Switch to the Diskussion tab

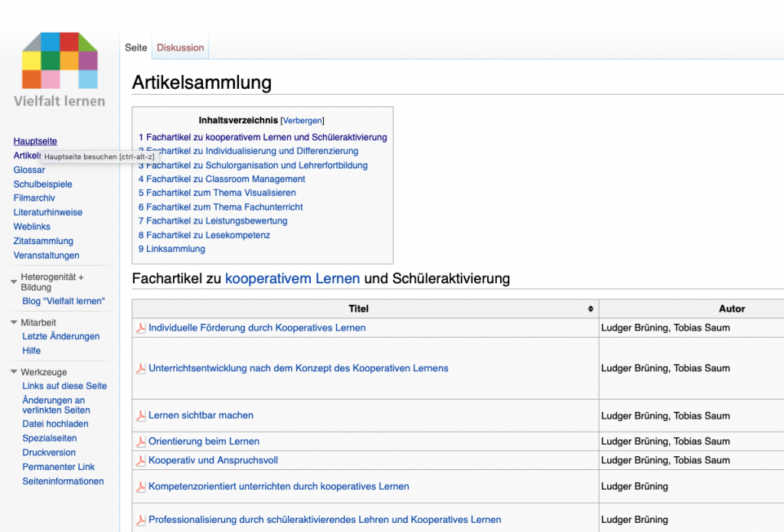pos(180,47)
